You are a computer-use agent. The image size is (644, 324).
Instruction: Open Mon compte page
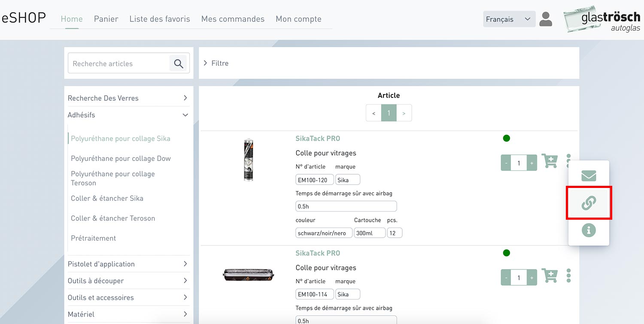pyautogui.click(x=298, y=19)
